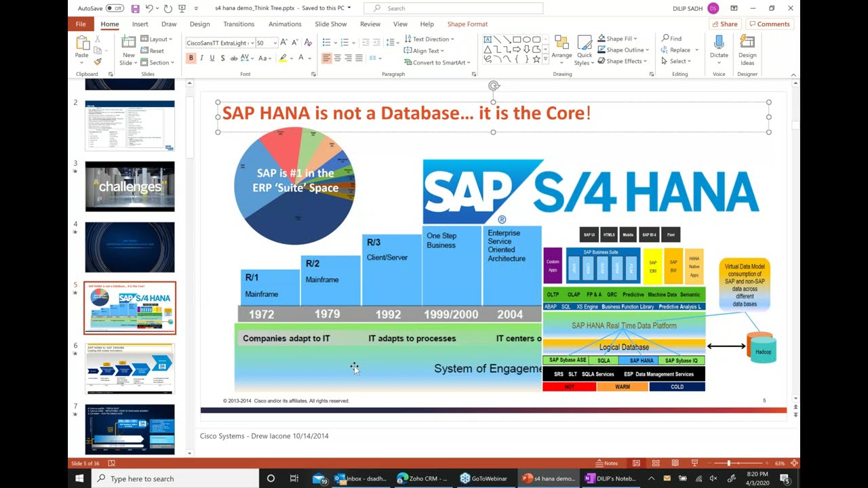Toggle Strikethrough formatting
The image size is (868, 488).
click(233, 58)
